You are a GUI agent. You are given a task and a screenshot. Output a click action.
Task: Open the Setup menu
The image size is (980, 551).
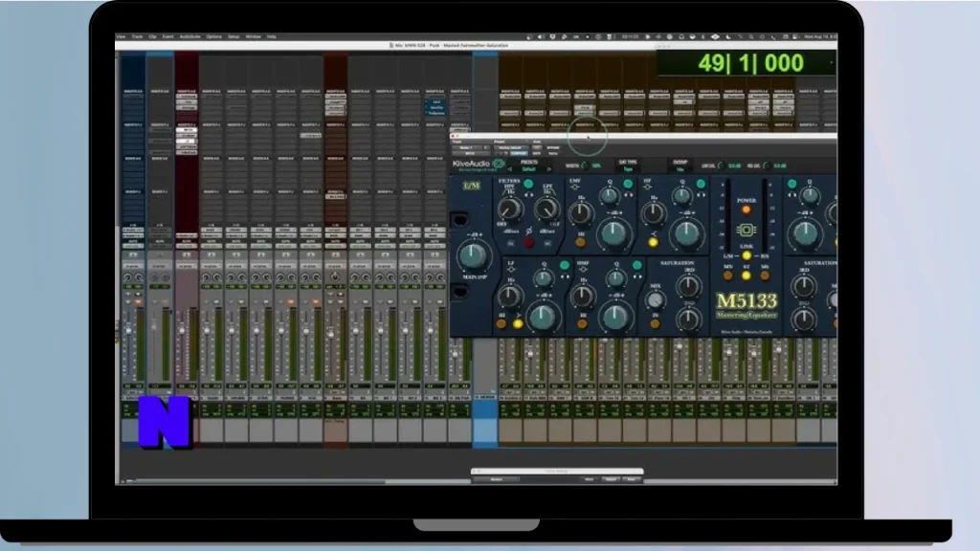coord(234,37)
